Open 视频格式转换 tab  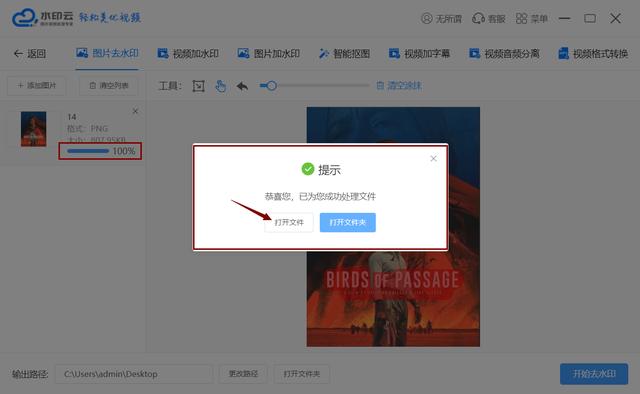coord(593,53)
